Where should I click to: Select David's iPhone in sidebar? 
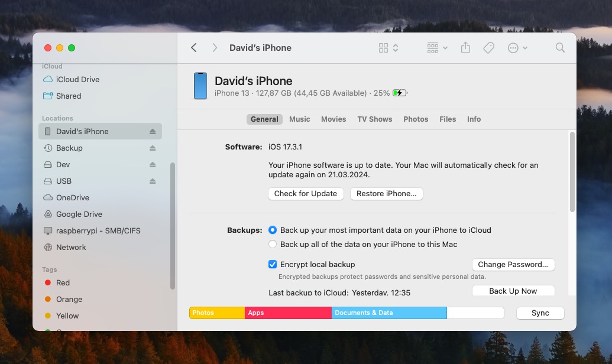(100, 131)
